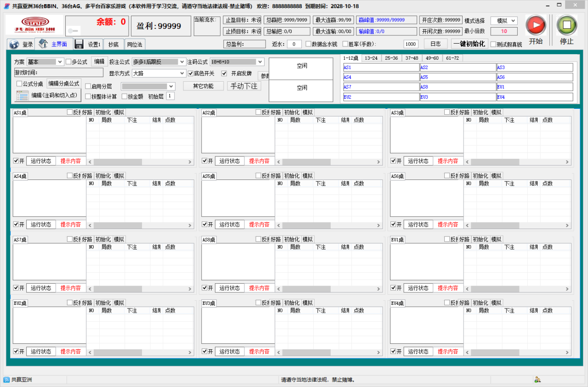Click the 共赢亚洲 logo image
This screenshot has width=588, height=387.
(34, 25)
